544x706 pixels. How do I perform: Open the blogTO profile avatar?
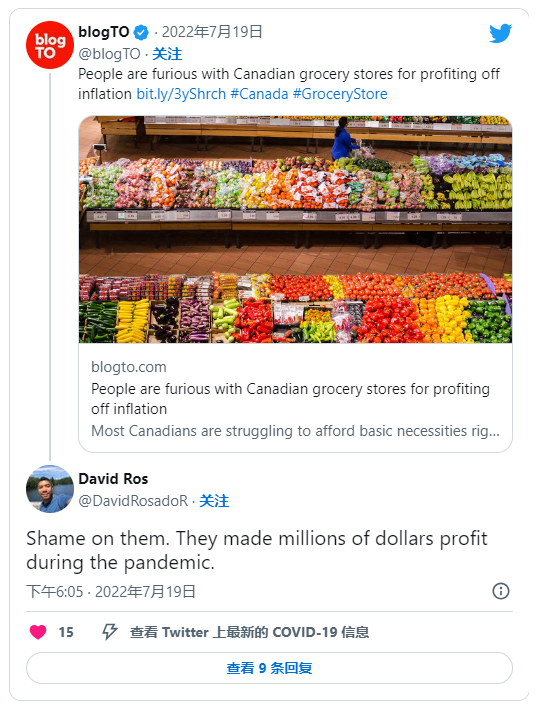click(50, 45)
